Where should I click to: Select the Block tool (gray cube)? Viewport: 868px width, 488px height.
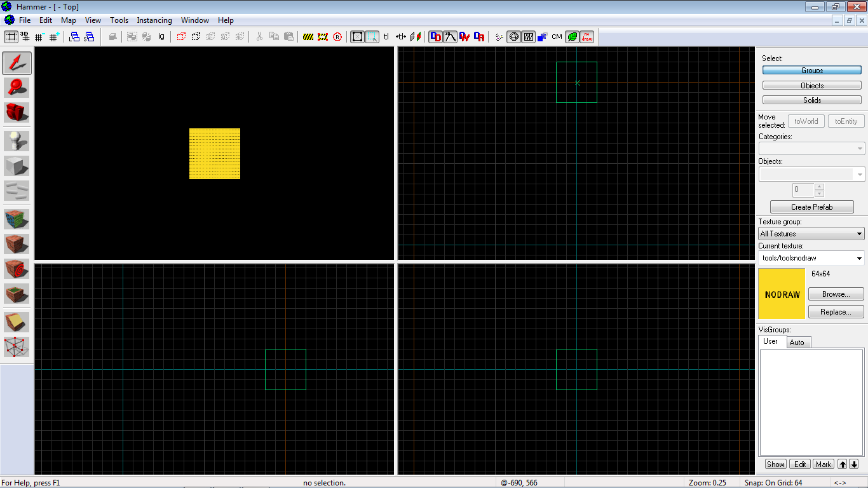tap(17, 166)
